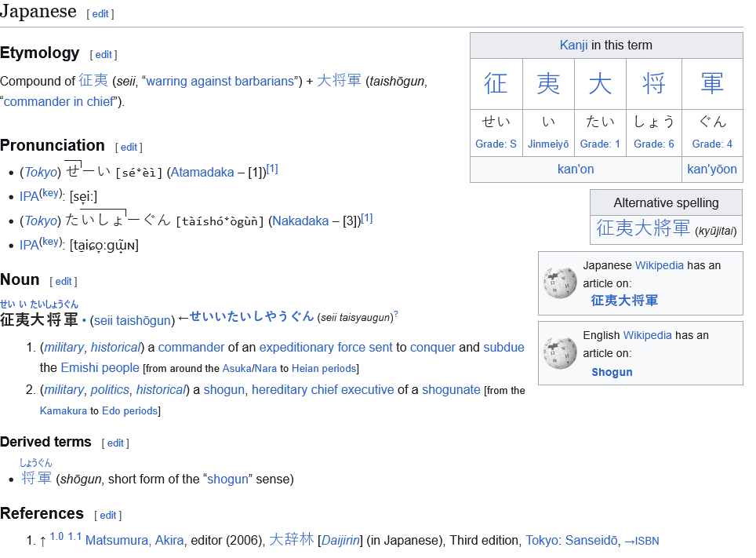The height and width of the screenshot is (558, 756).
Task: Open reference [1] after Atamadaka
Action: 272,169
